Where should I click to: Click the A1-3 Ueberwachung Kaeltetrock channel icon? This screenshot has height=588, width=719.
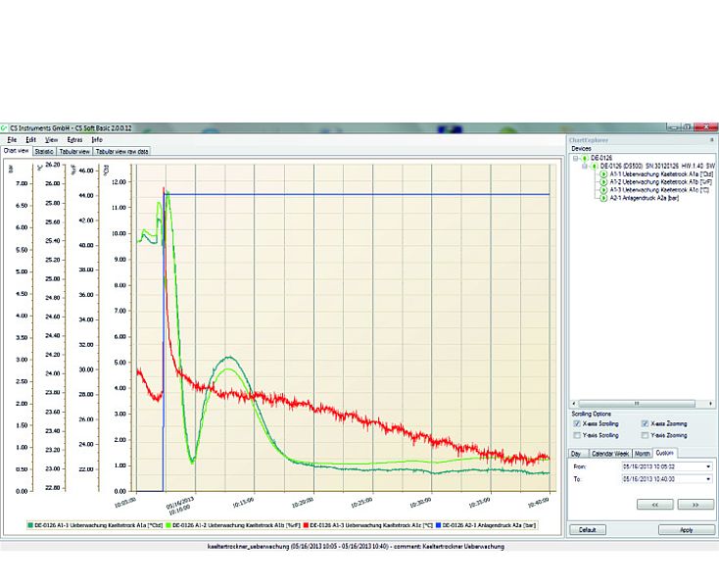pyautogui.click(x=602, y=190)
